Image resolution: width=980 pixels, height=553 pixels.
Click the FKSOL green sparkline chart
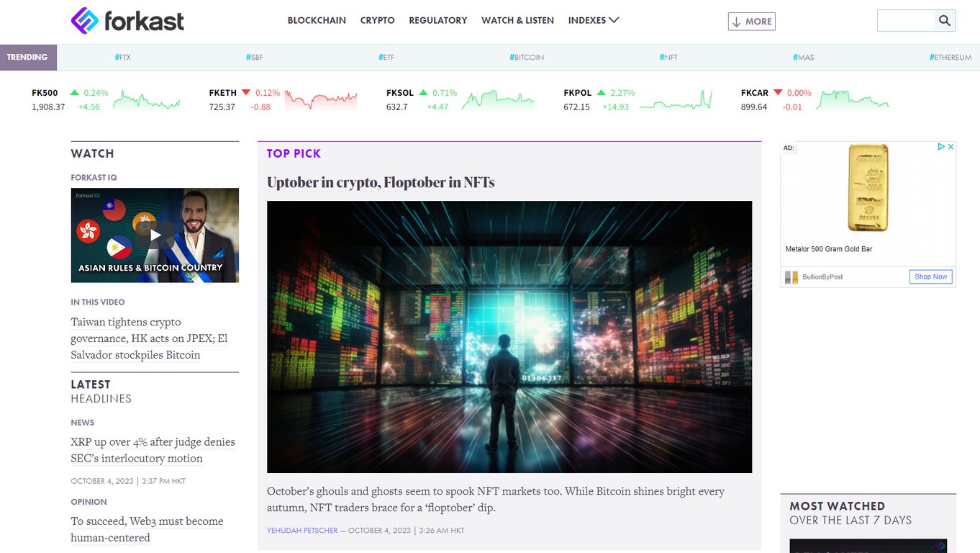pos(496,101)
